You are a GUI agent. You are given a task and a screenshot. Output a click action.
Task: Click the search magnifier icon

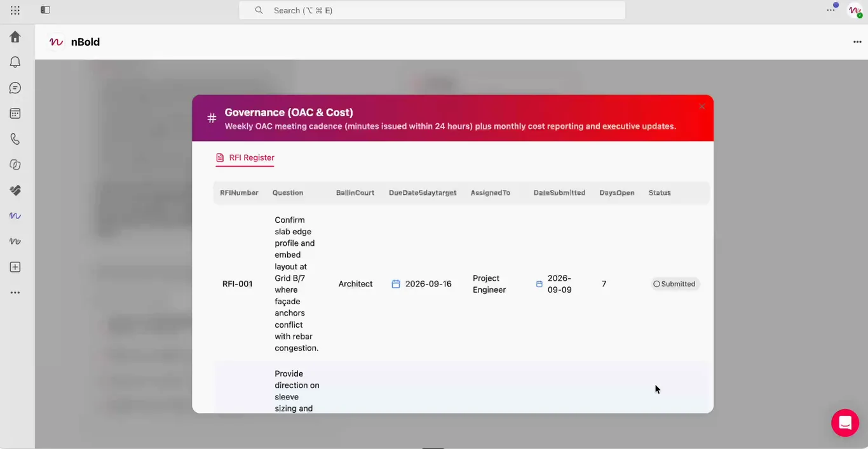click(x=259, y=10)
